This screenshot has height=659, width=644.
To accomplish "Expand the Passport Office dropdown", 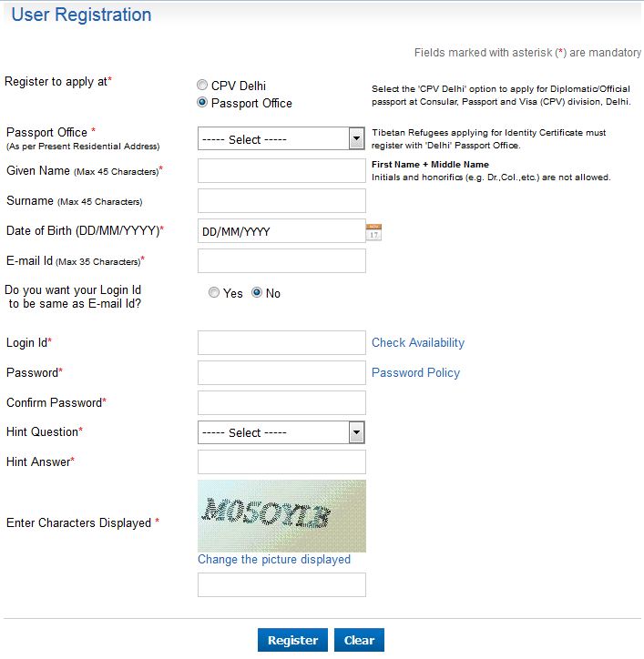I will [x=281, y=139].
